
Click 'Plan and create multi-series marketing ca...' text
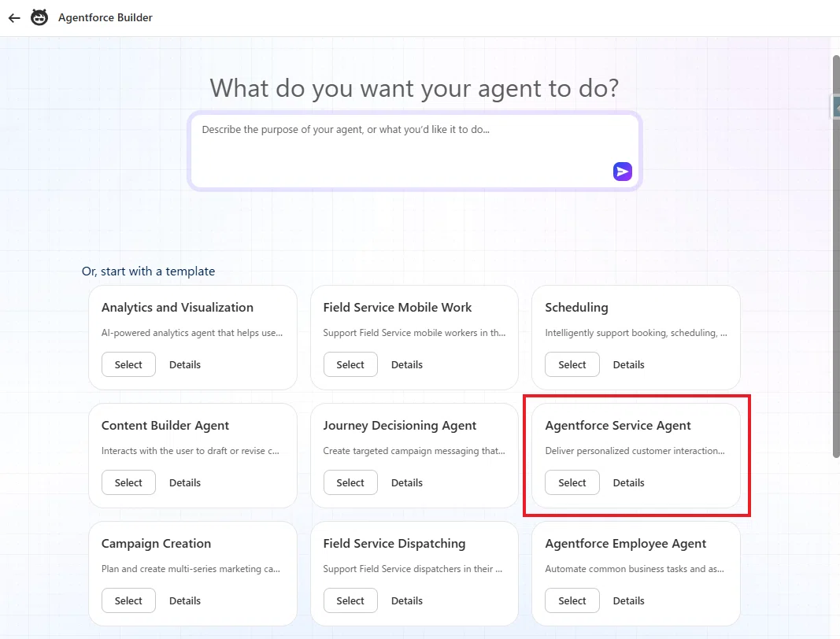[191, 569]
